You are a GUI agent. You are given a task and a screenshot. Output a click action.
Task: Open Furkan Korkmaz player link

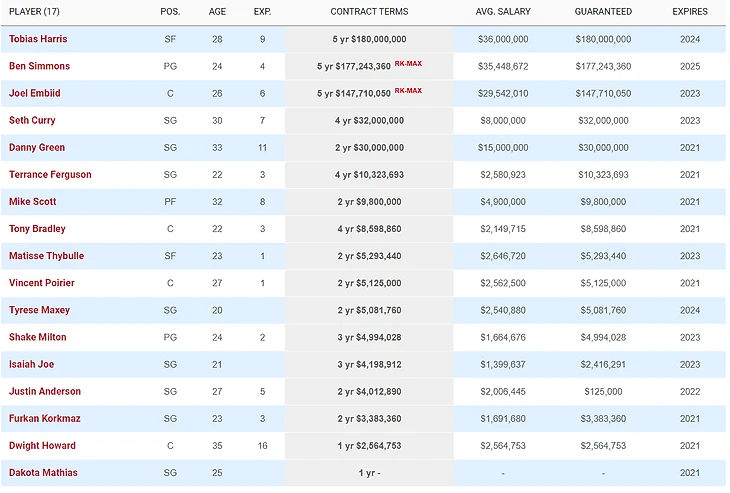[42, 418]
